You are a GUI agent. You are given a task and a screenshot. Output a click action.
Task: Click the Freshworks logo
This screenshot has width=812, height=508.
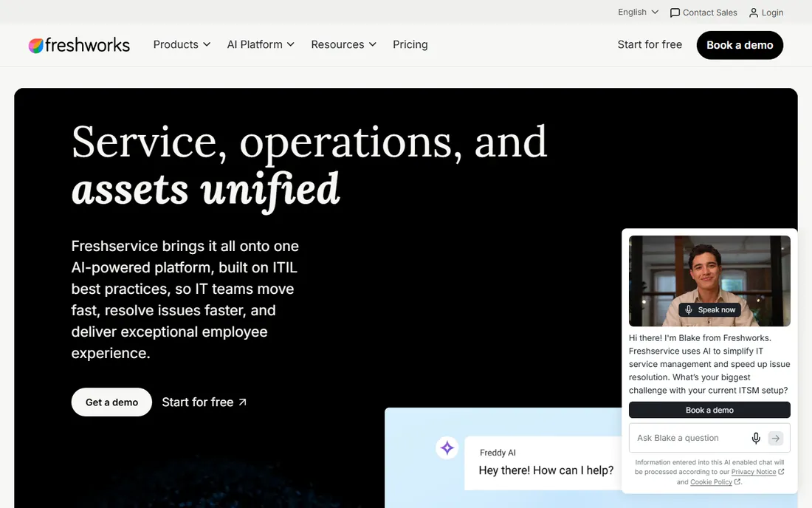79,45
